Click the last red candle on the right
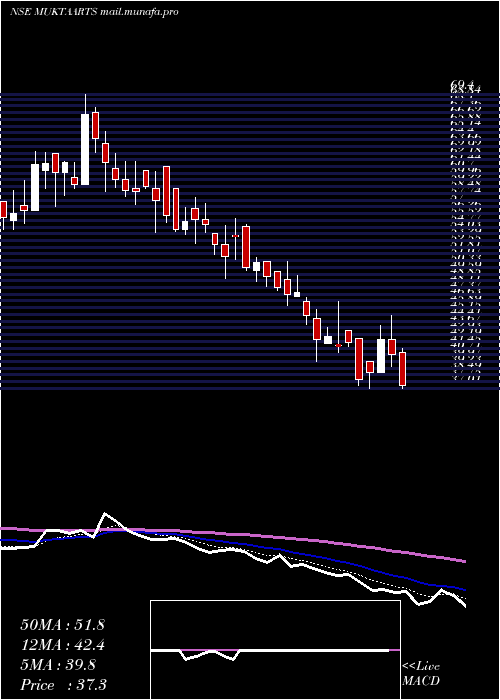The width and height of the screenshot is (500, 700). pos(402,369)
